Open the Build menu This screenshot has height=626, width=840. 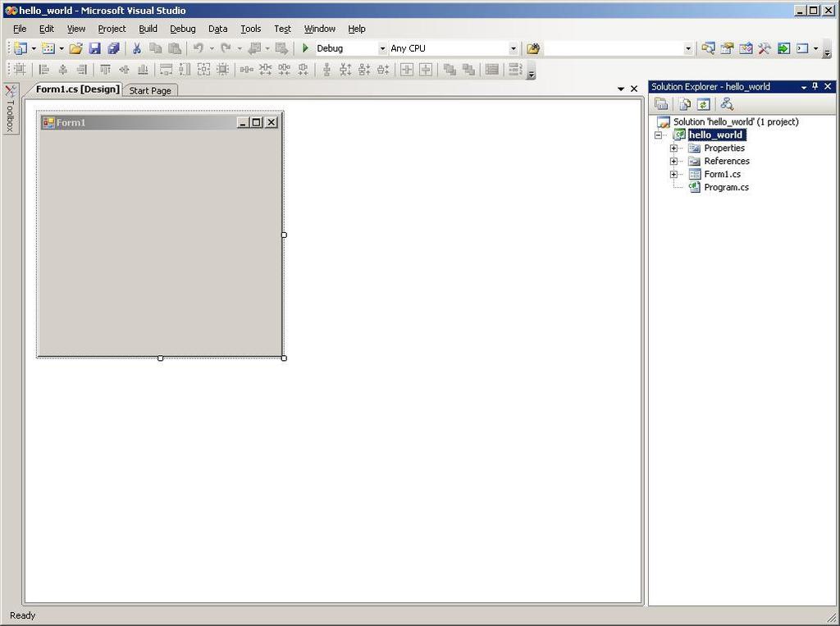click(148, 29)
